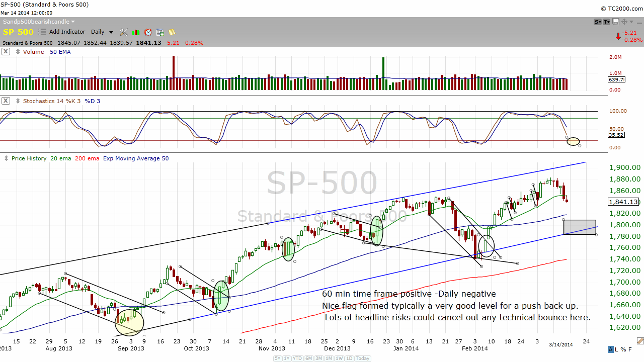The image size is (644, 362).
Task: Close the Stochastics pane with X box
Action: (5, 101)
